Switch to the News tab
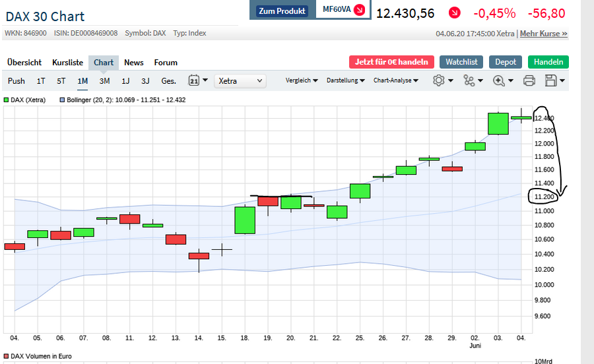The height and width of the screenshot is (364, 594). 133,63
